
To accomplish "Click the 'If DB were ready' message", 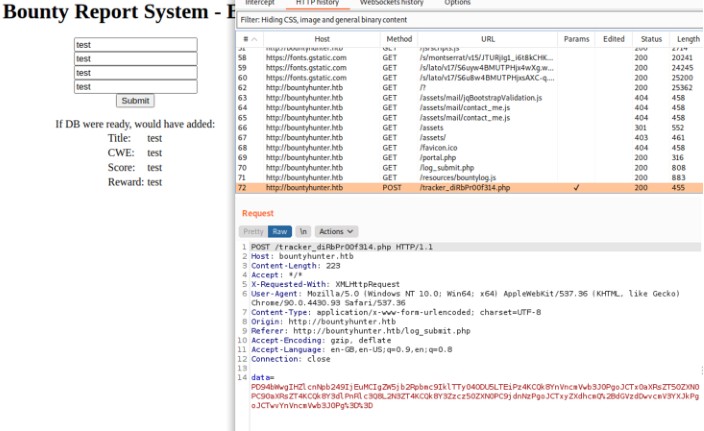I will [x=135, y=124].
